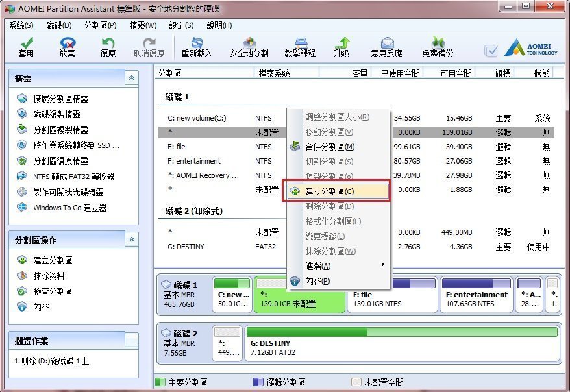Sort by the 狀態 column header
The height and width of the screenshot is (392, 570).
coord(534,73)
